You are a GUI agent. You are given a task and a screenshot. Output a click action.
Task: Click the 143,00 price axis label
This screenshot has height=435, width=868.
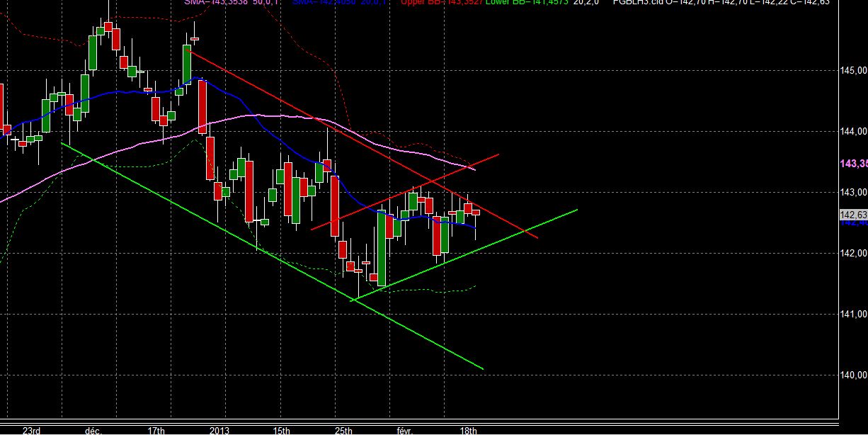(x=853, y=192)
